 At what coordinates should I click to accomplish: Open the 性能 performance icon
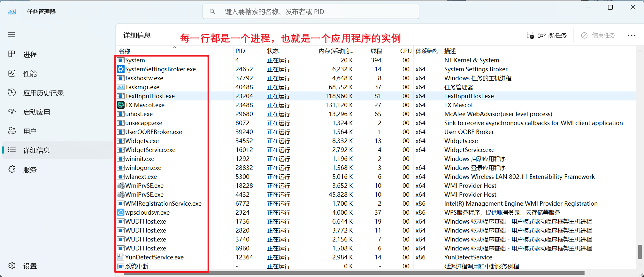tap(12, 73)
